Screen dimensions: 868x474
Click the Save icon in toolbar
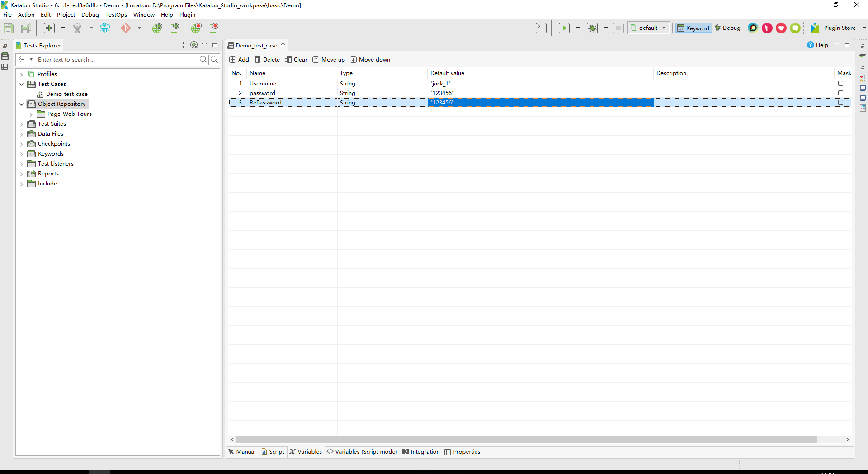pos(9,28)
